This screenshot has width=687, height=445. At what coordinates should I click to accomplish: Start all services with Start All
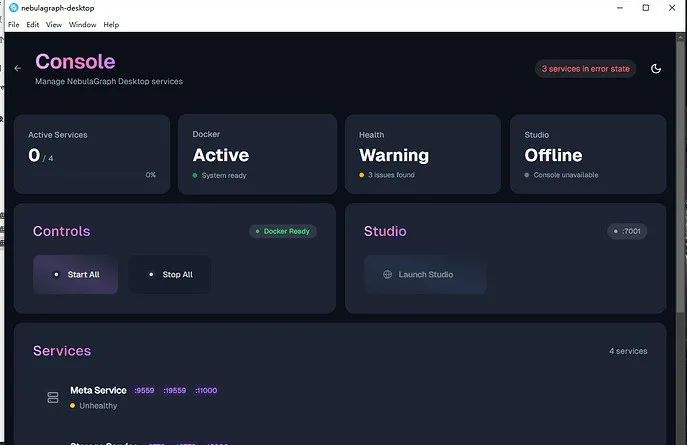[x=75, y=275]
